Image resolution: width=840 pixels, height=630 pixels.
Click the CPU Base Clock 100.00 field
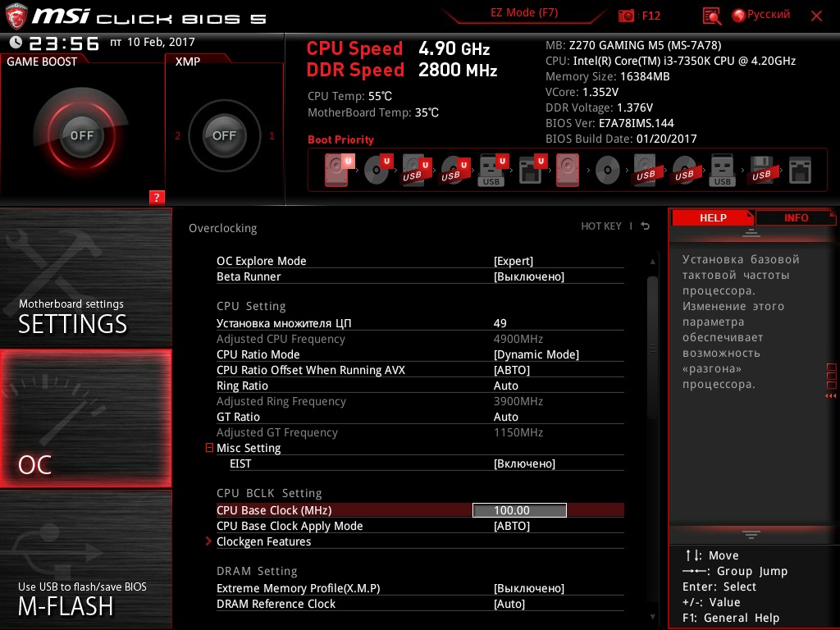click(519, 510)
